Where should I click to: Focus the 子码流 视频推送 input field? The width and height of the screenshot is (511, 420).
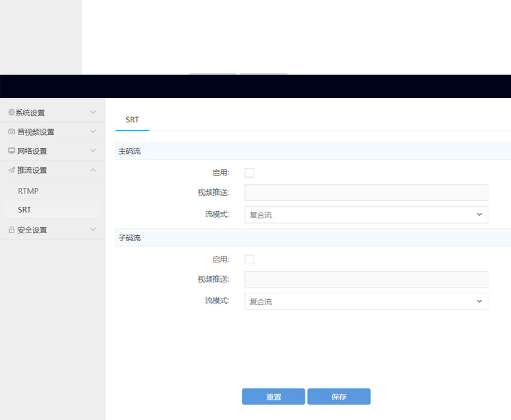click(366, 279)
